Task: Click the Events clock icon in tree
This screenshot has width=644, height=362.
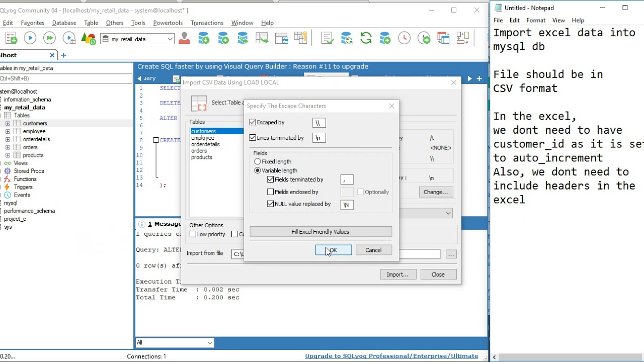Action: point(8,195)
